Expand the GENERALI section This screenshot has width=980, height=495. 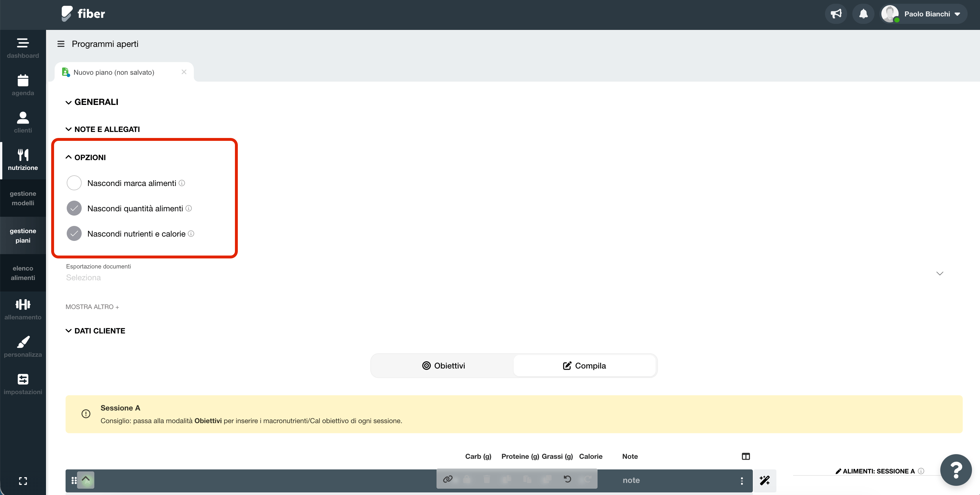pos(92,102)
